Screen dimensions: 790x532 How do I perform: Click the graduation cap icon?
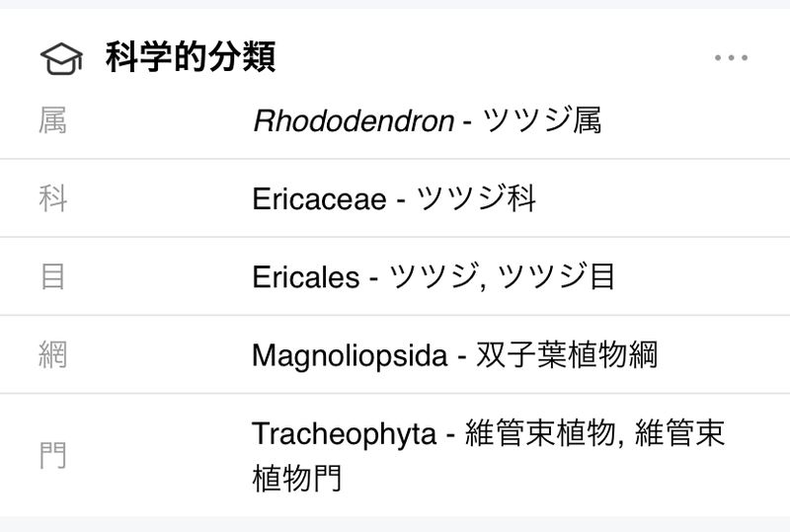click(x=61, y=58)
